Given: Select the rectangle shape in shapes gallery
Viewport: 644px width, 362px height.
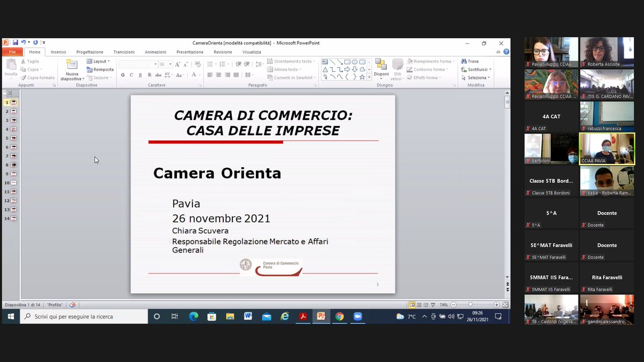Looking at the screenshot, I should coord(347,62).
